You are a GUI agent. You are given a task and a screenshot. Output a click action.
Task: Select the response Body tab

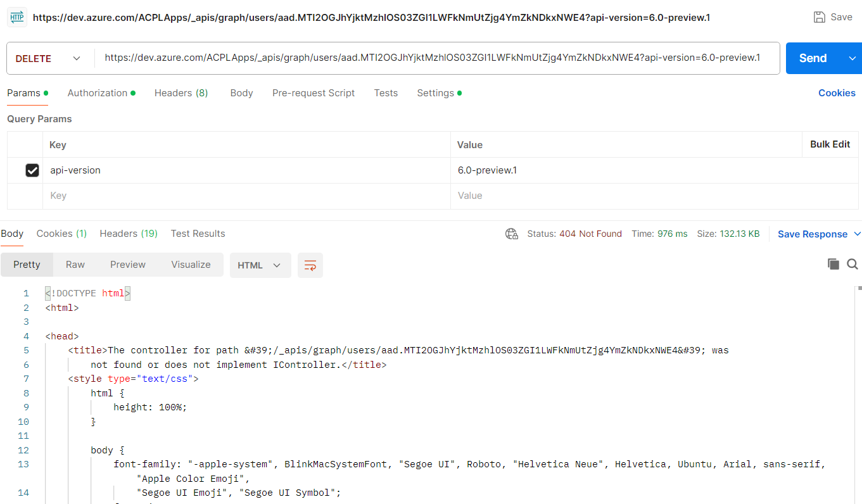tap(12, 234)
